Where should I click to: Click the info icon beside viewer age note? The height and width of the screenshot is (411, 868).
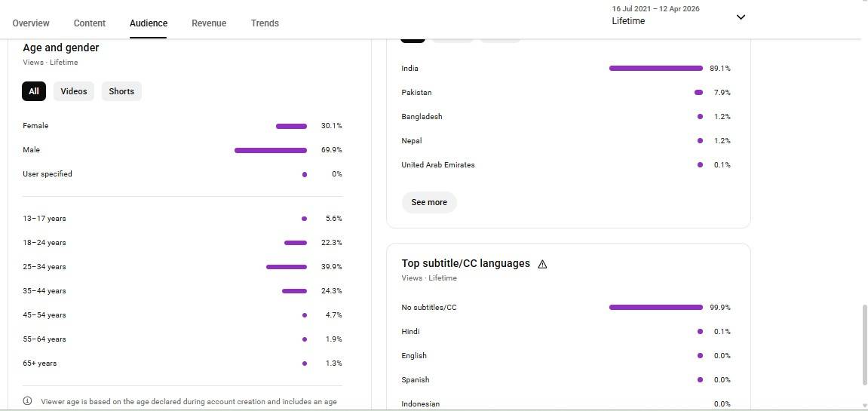click(27, 401)
